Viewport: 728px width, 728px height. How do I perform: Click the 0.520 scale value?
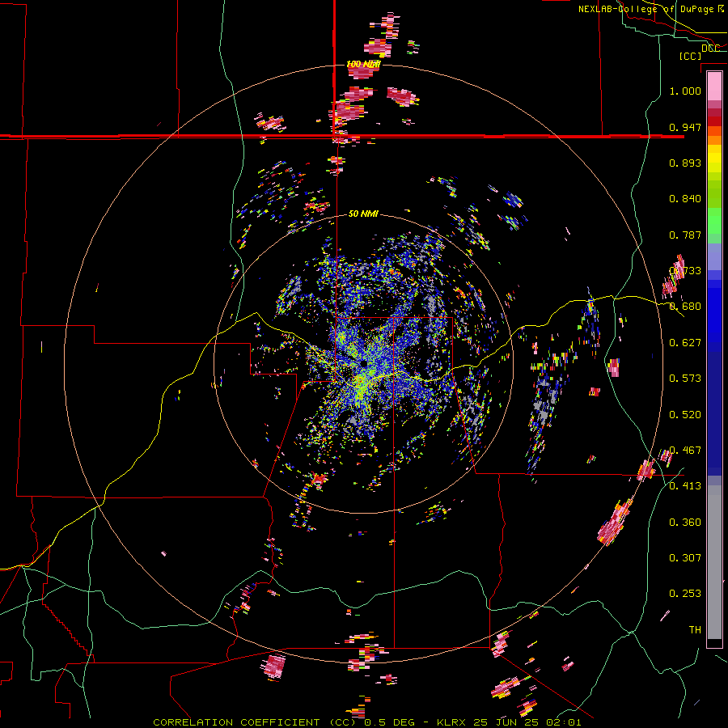(x=685, y=415)
